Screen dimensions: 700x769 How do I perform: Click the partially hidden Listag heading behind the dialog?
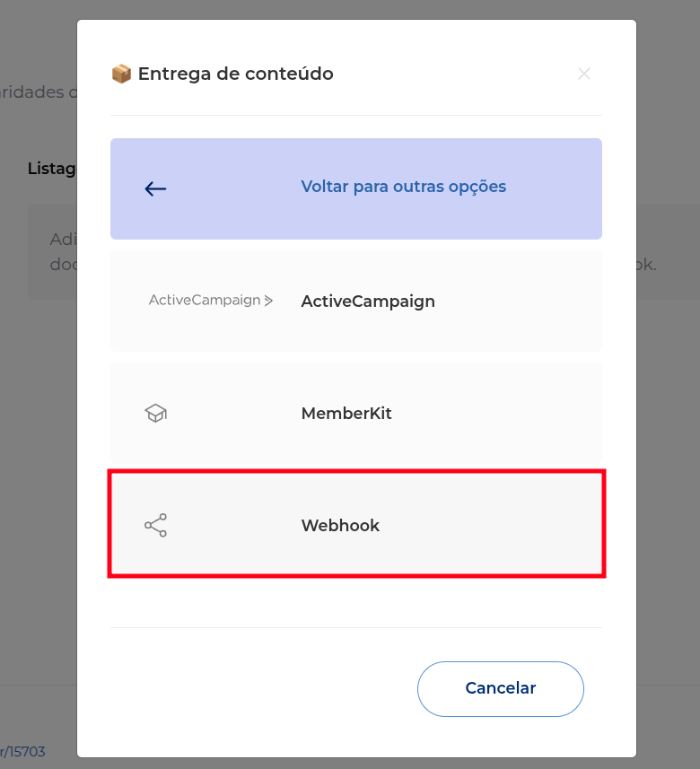(52, 168)
